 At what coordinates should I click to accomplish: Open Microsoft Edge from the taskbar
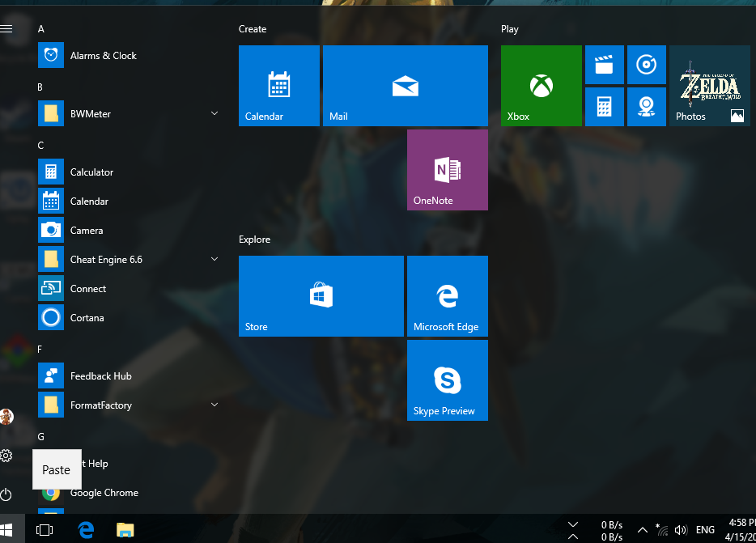(x=86, y=529)
